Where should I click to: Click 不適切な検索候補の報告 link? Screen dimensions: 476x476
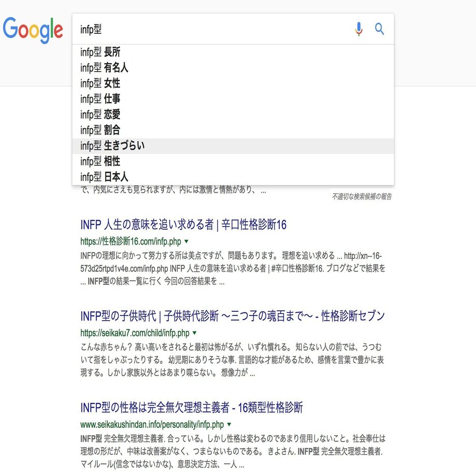pos(362,197)
